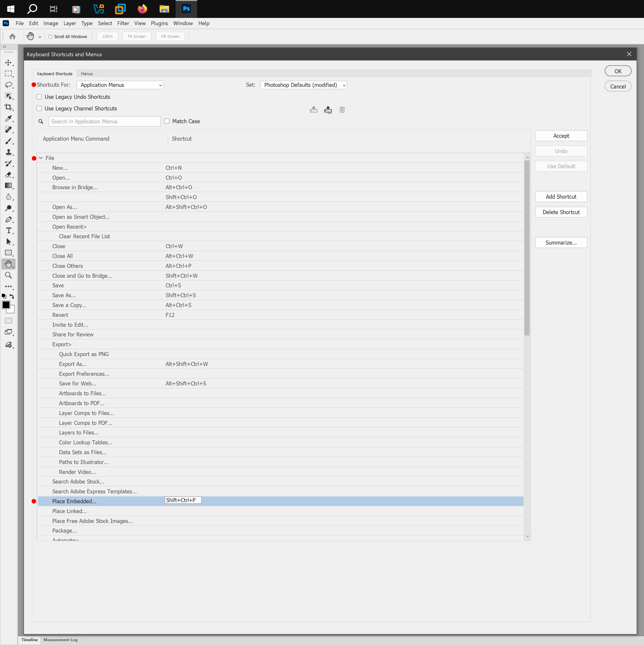Select the Crop tool
The image size is (644, 645).
8,107
